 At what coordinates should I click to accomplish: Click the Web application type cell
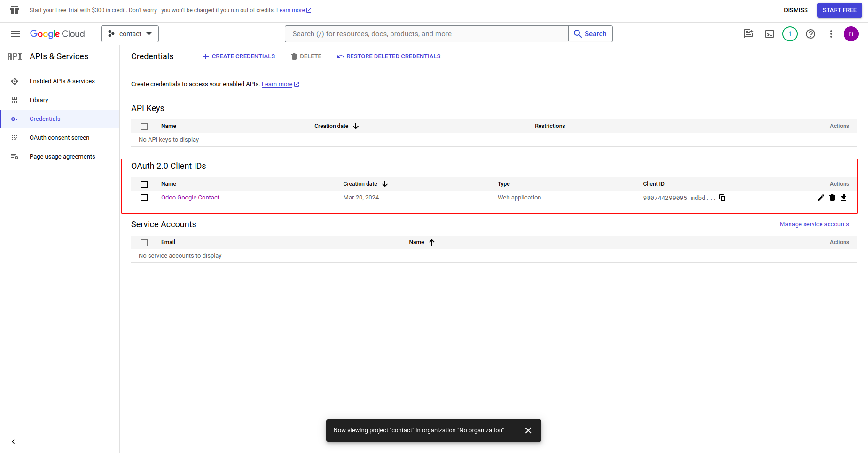click(519, 198)
